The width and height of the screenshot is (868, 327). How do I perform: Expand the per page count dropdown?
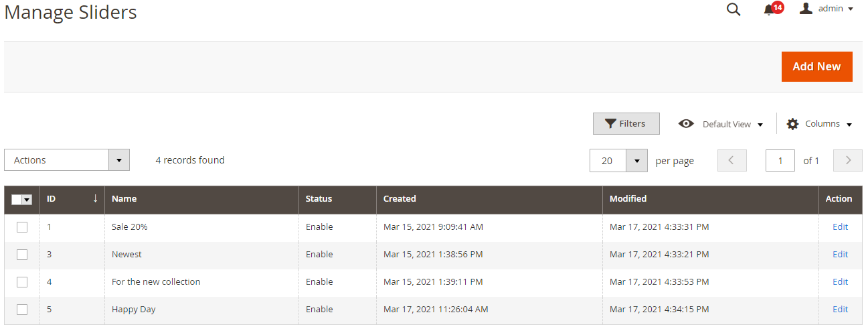636,161
